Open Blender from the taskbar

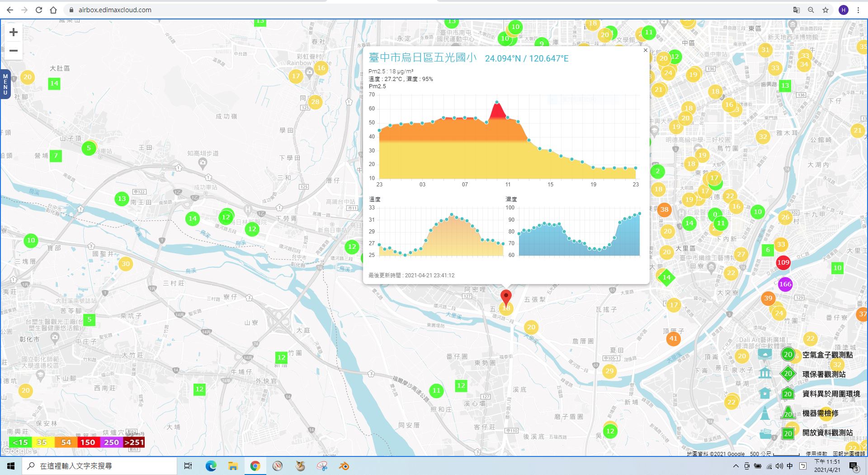click(344, 466)
